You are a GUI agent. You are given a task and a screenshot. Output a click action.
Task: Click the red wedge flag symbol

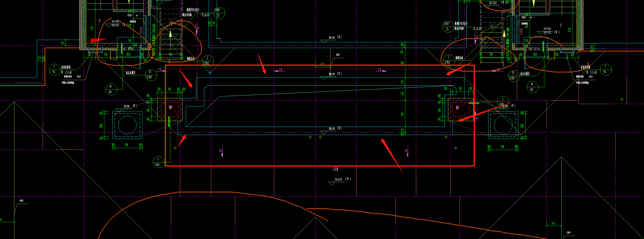99,40
